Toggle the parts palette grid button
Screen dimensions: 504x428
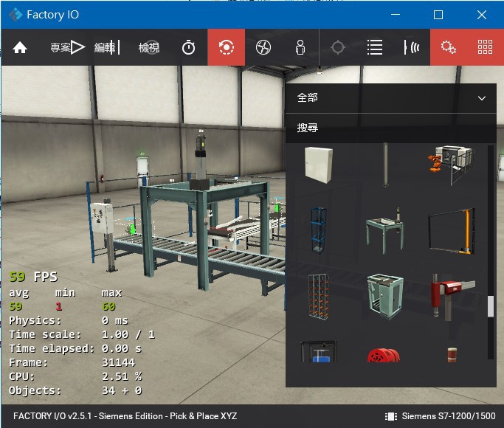click(x=485, y=47)
